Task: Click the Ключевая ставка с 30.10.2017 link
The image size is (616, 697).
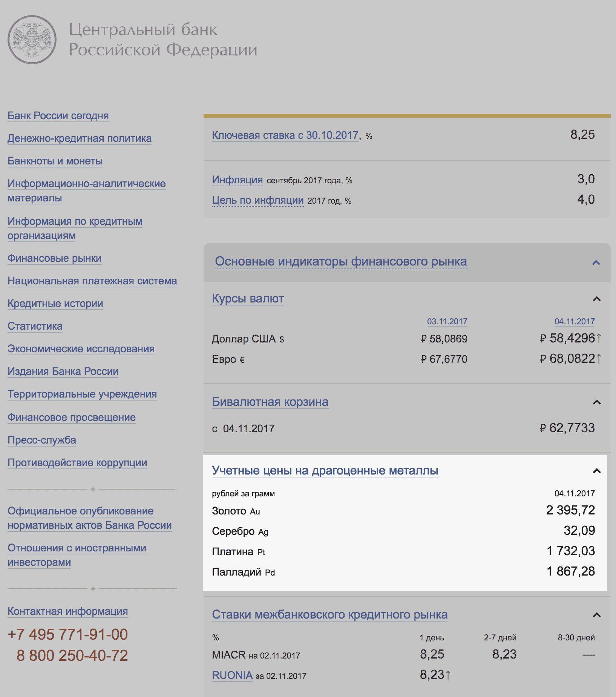Action: click(285, 135)
